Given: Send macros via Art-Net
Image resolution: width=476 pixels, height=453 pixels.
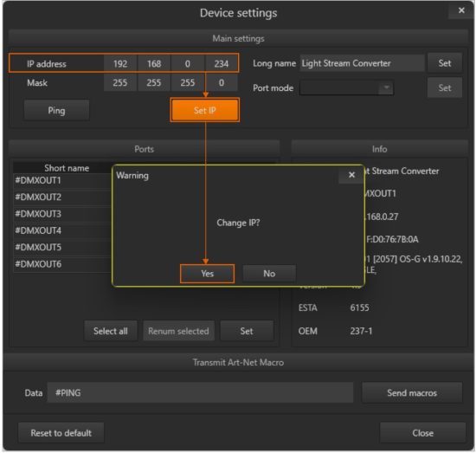Looking at the screenshot, I should (x=412, y=393).
